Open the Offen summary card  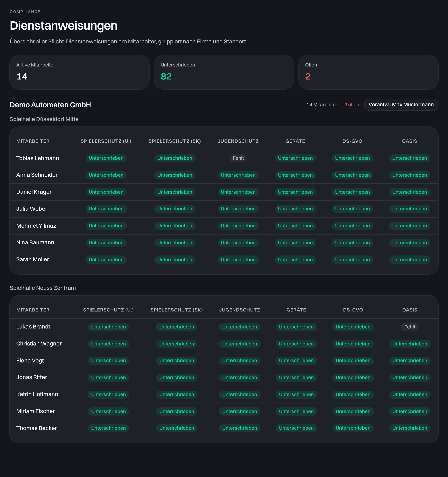368,72
